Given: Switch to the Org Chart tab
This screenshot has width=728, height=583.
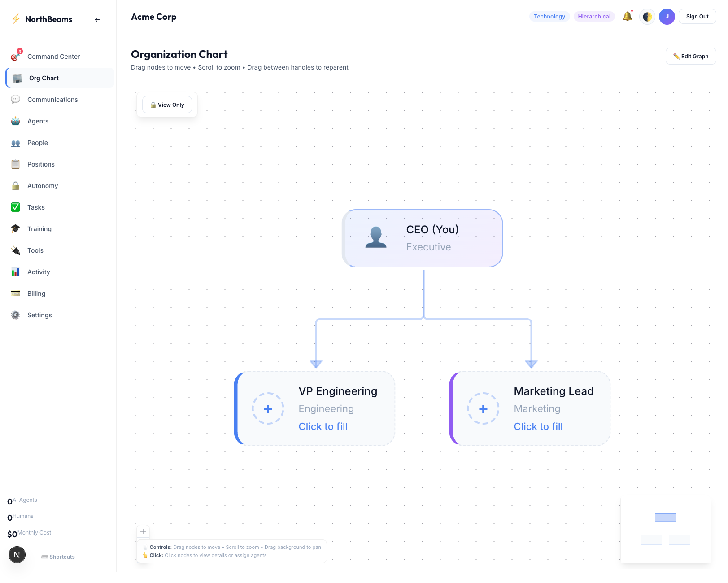Looking at the screenshot, I should [x=44, y=78].
